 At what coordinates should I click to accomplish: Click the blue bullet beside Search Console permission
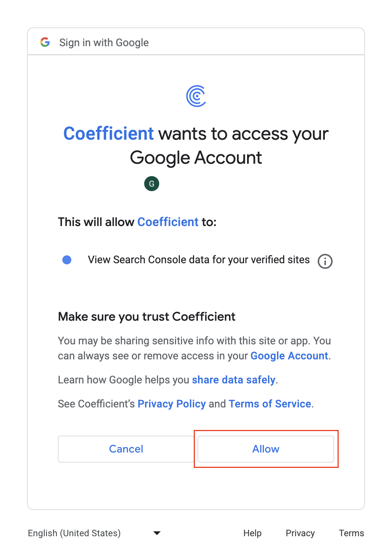[x=67, y=260]
